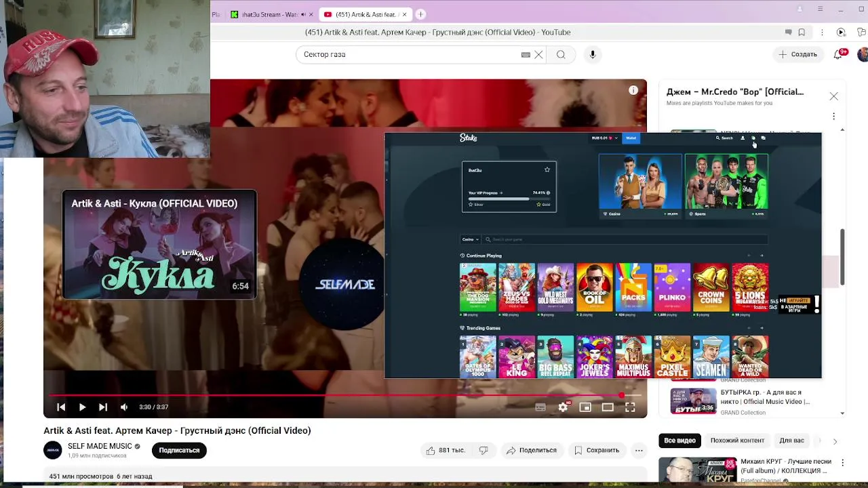The height and width of the screenshot is (488, 868).
Task: Save video with Сохранить button
Action: coord(597,450)
